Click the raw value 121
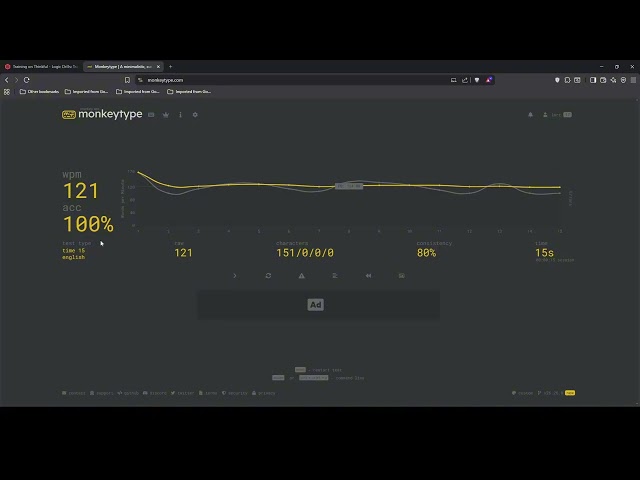This screenshot has width=640, height=480. click(x=183, y=253)
